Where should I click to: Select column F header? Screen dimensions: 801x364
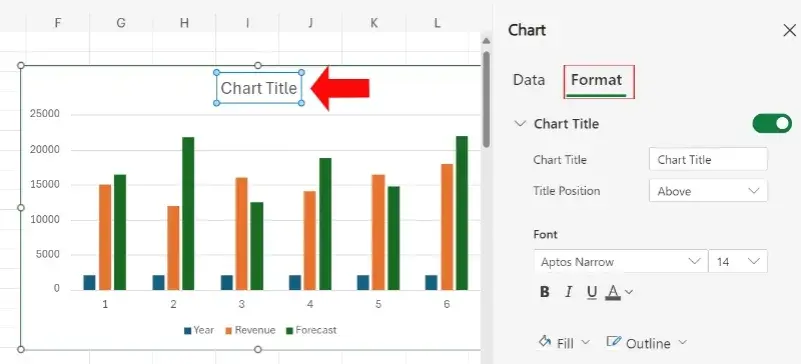(58, 23)
